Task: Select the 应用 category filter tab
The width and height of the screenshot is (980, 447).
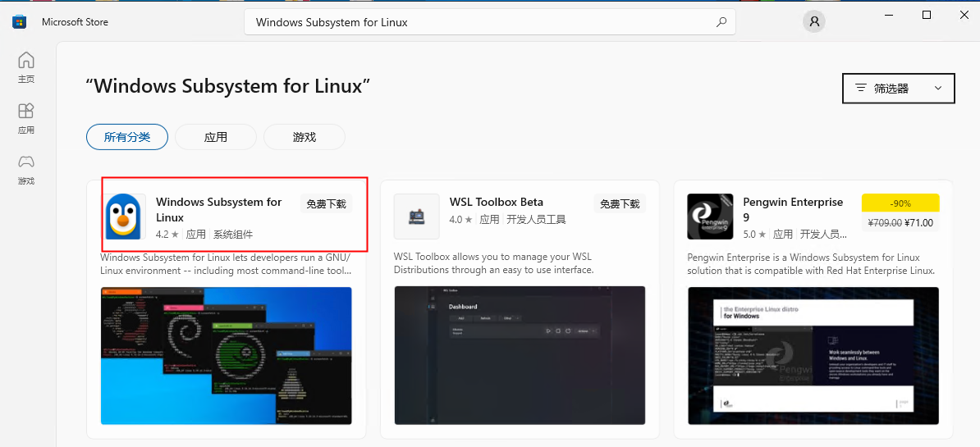Action: tap(216, 137)
